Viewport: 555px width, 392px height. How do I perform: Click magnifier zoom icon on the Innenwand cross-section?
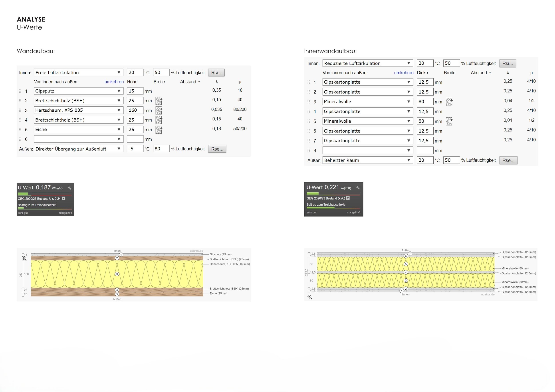coord(310,297)
